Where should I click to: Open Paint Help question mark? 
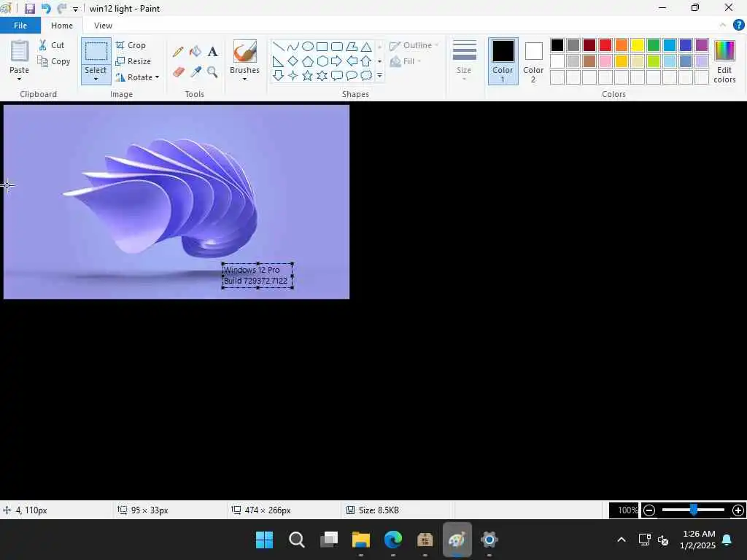738,26
